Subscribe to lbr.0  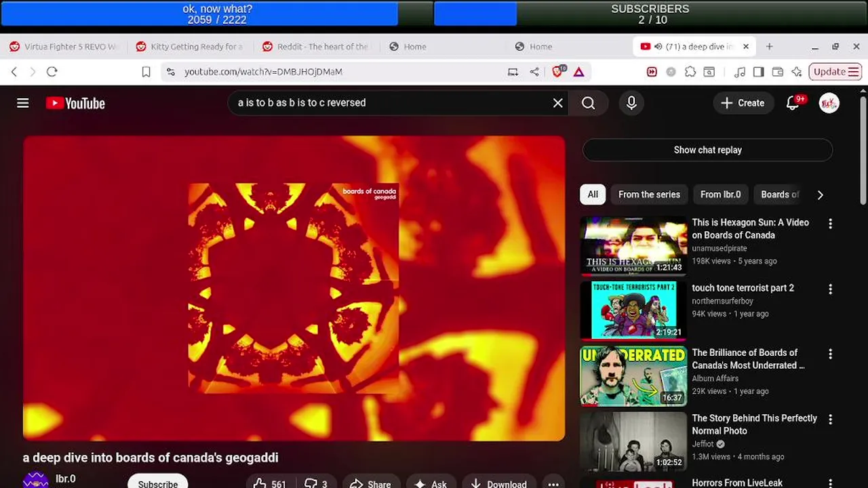coord(158,483)
